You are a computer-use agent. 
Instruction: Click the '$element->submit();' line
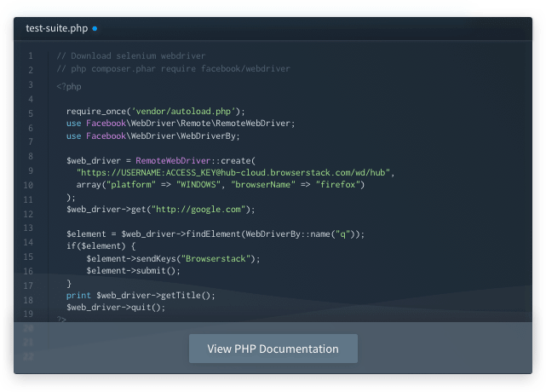[x=134, y=271]
